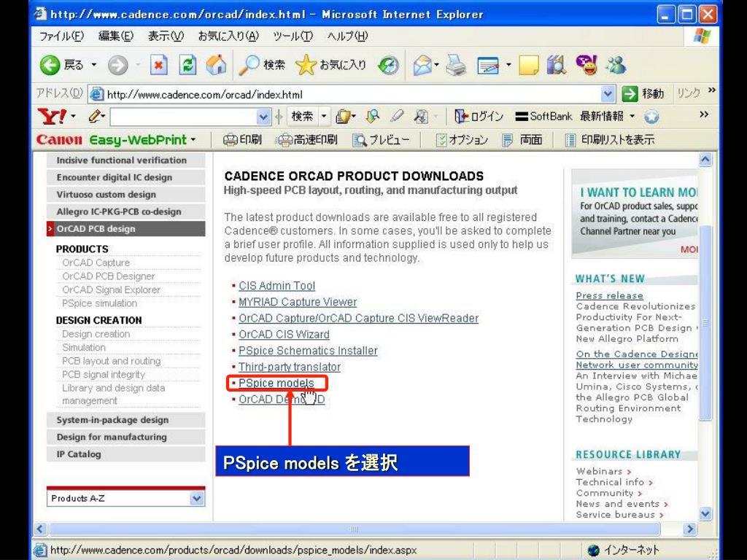Expand Yahoo toolbar overflow chevron
The width and height of the screenshot is (747, 560).
pos(704,114)
